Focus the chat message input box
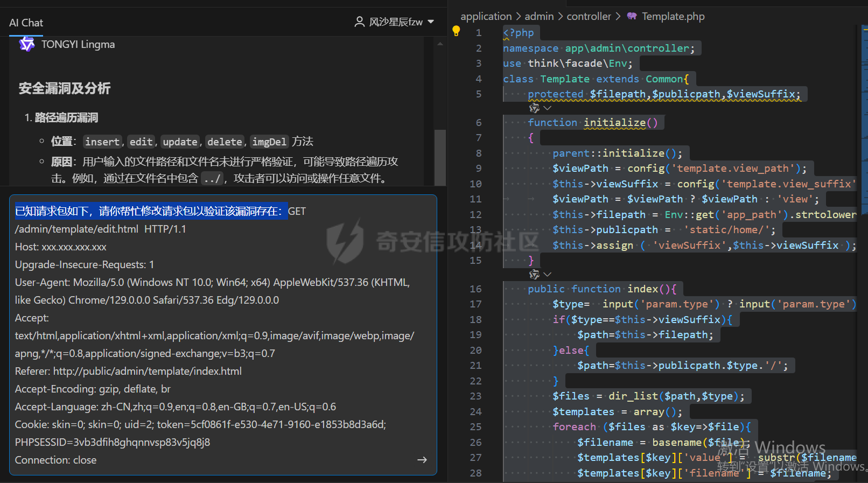The width and height of the screenshot is (868, 483). click(x=223, y=335)
